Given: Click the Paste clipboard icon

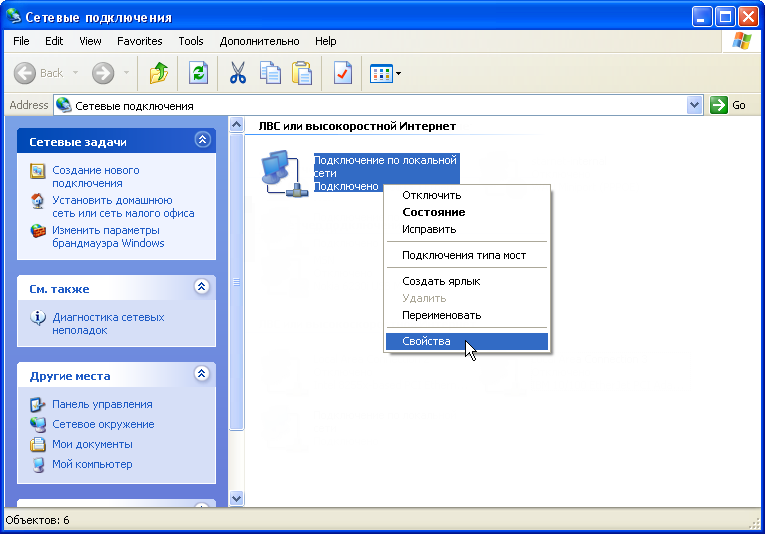Looking at the screenshot, I should click(302, 73).
